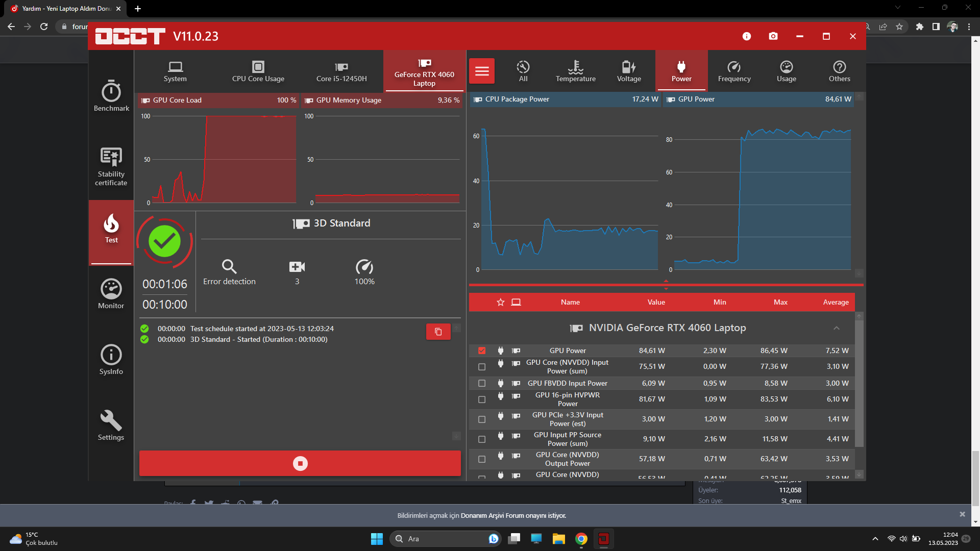Click the OCCT taskbar icon
The height and width of the screenshot is (551, 980).
pos(603,539)
